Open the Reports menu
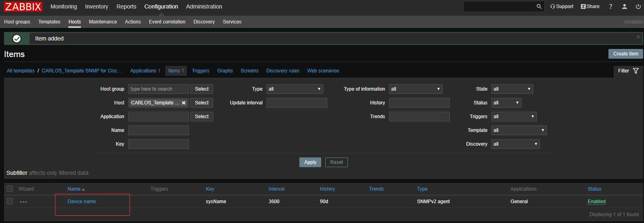This screenshot has width=644, height=223. 126,6
